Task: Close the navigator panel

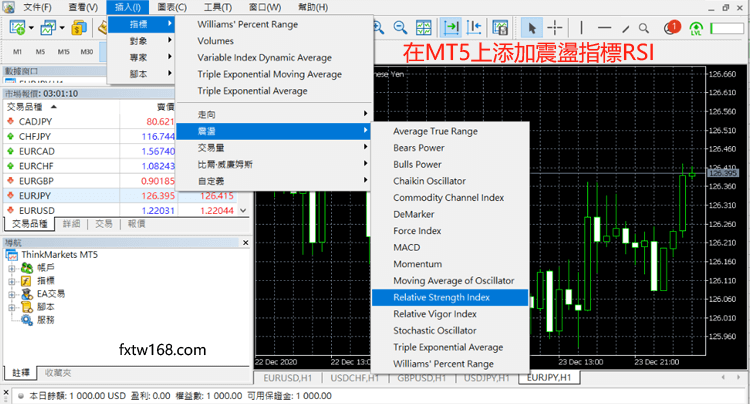Action: click(246, 242)
